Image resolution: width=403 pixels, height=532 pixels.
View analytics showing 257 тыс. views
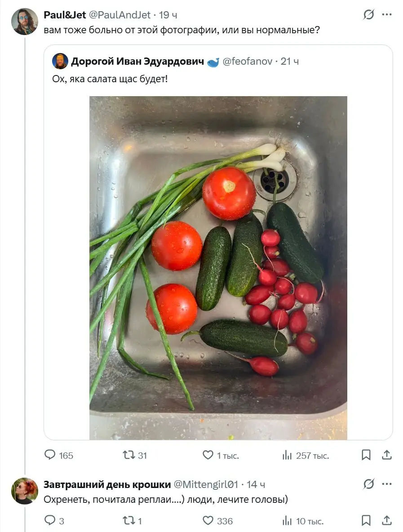tap(306, 455)
